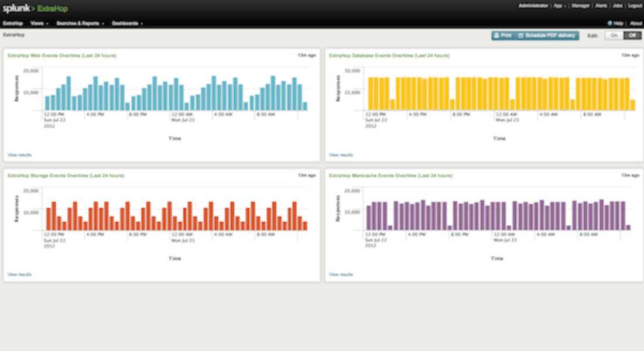The width and height of the screenshot is (644, 351).
Task: Click ExtraHop Web Events Overtime title
Action: pyautogui.click(x=62, y=56)
